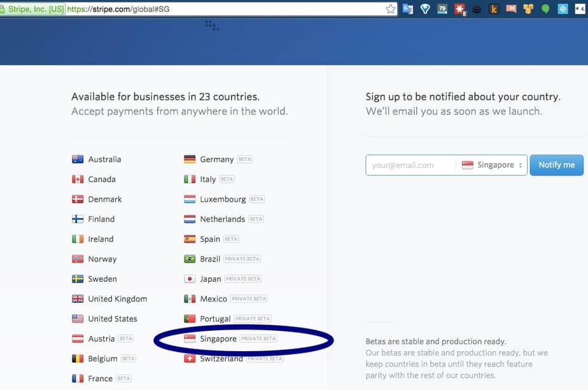This screenshot has width=588, height=390.
Task: Open the Singapore country selector dropdown
Action: pos(492,165)
